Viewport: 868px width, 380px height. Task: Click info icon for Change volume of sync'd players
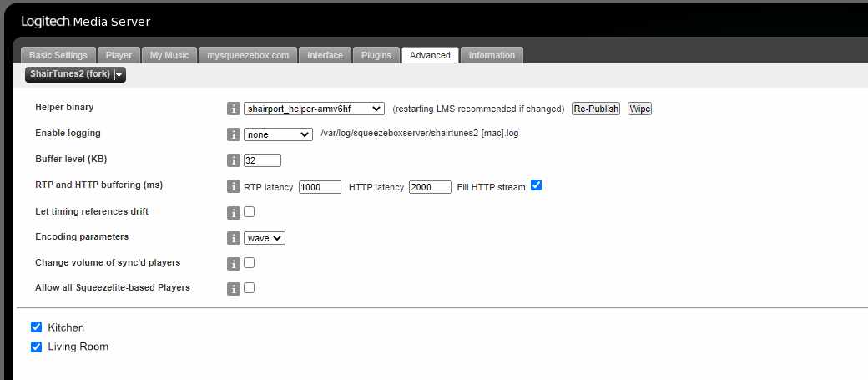pos(234,263)
